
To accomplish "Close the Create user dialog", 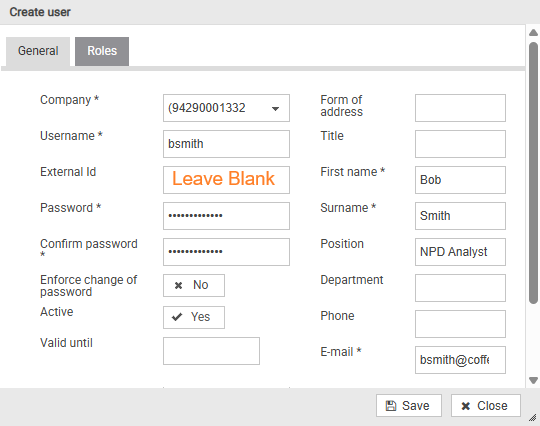I will [x=486, y=406].
